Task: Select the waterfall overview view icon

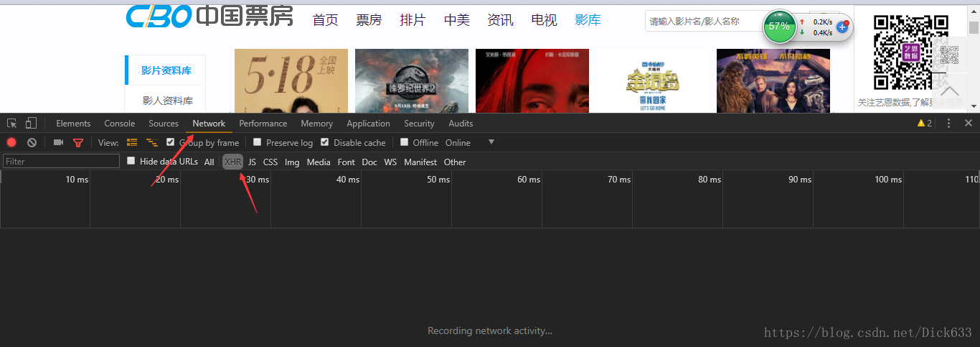Action: point(152,142)
